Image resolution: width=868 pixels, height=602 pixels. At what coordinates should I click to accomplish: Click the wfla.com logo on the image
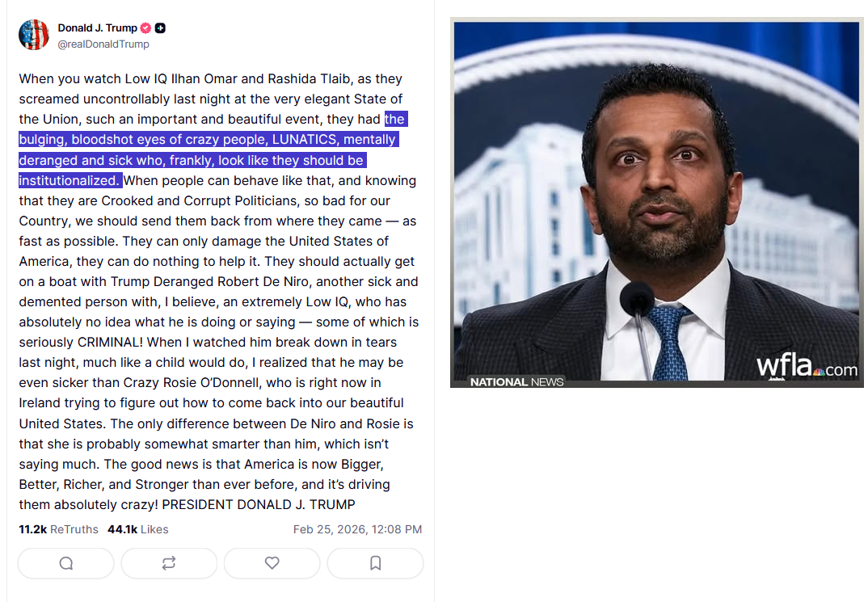pyautogui.click(x=806, y=367)
